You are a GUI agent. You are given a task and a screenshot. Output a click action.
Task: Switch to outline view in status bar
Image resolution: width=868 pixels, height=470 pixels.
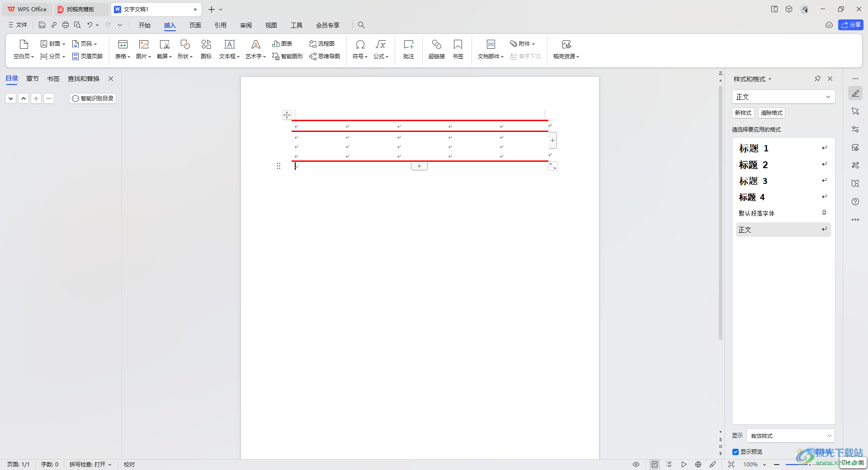tap(669, 464)
